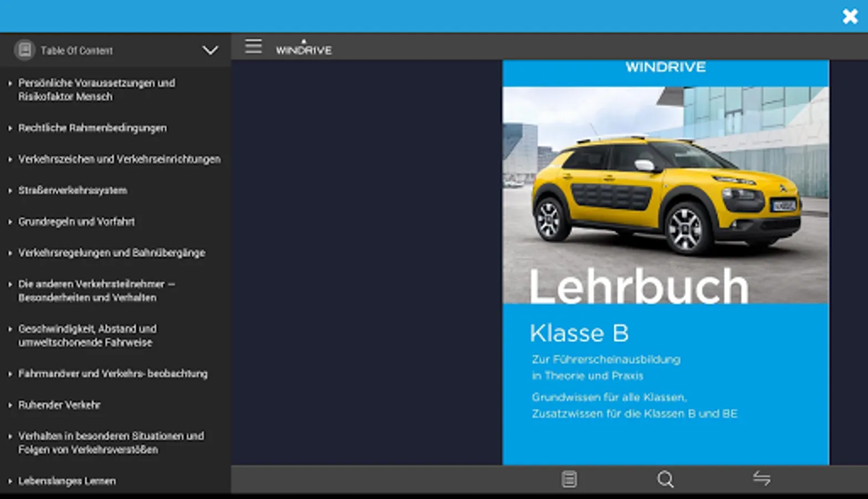Open the page list icon in bottom bar
Image resolution: width=868 pixels, height=499 pixels.
tap(569, 479)
